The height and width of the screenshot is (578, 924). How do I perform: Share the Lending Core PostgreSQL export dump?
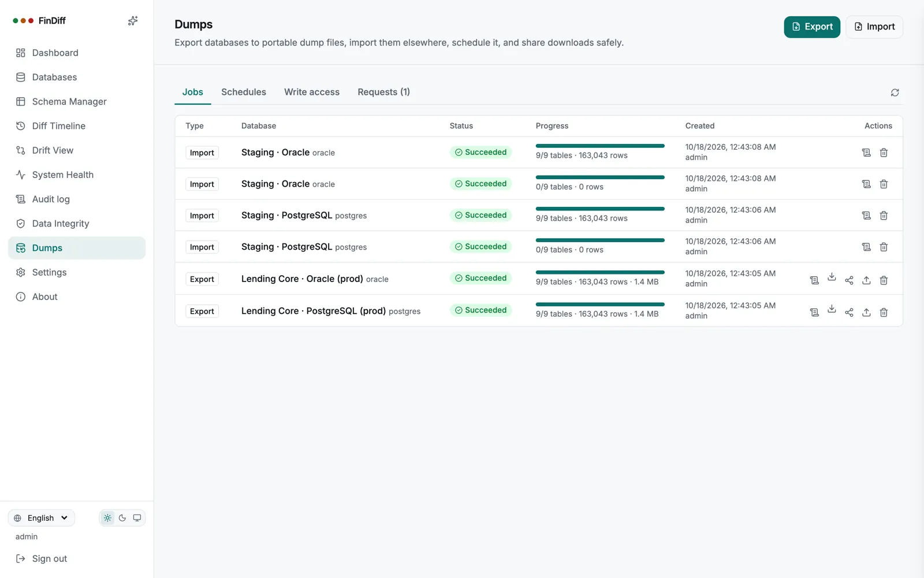tap(849, 313)
